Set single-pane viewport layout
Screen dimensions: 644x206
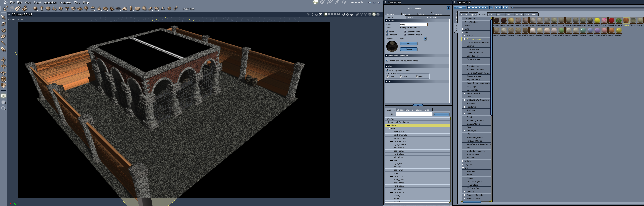tap(326, 14)
